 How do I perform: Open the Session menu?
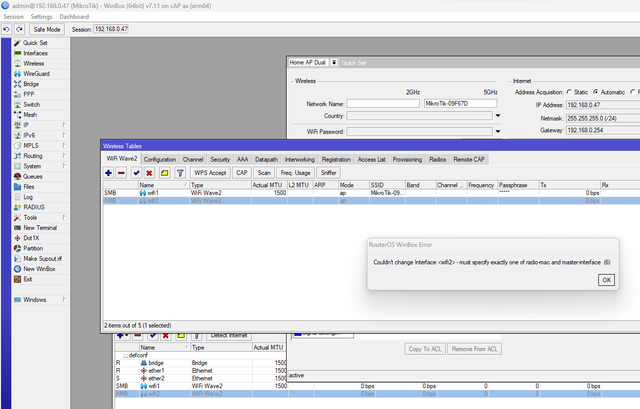13,17
